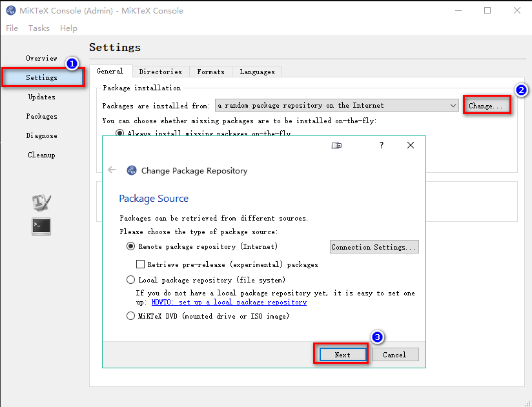Screen dimensions: 532x407
Task: Click the MiKTeX logo in title bar
Action: tap(11, 10)
